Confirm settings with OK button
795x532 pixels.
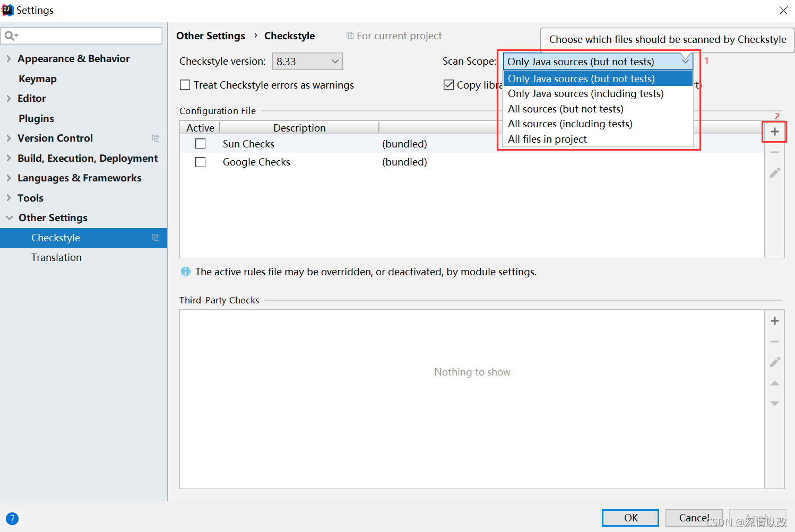(630, 518)
